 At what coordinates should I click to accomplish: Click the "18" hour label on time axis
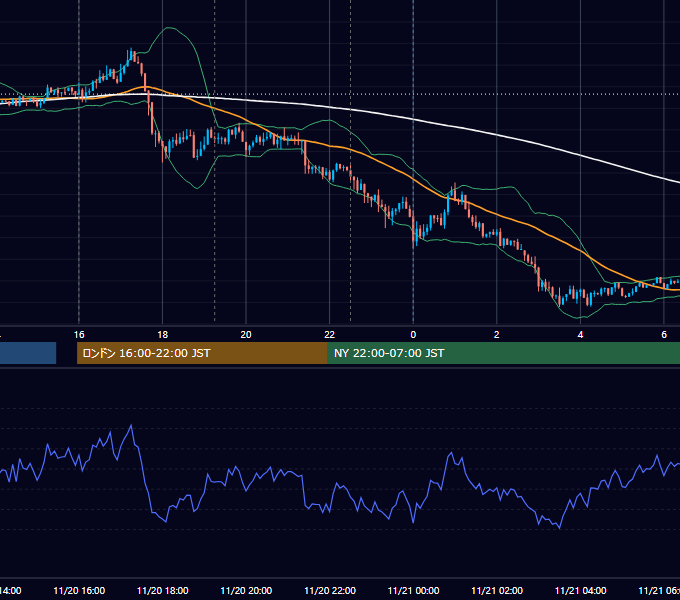click(163, 335)
